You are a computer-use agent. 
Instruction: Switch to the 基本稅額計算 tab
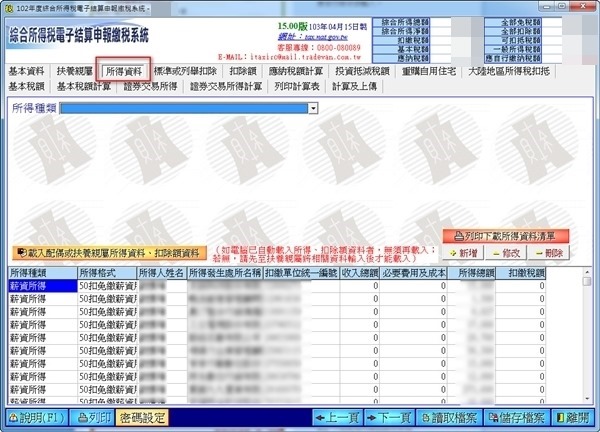(84, 86)
